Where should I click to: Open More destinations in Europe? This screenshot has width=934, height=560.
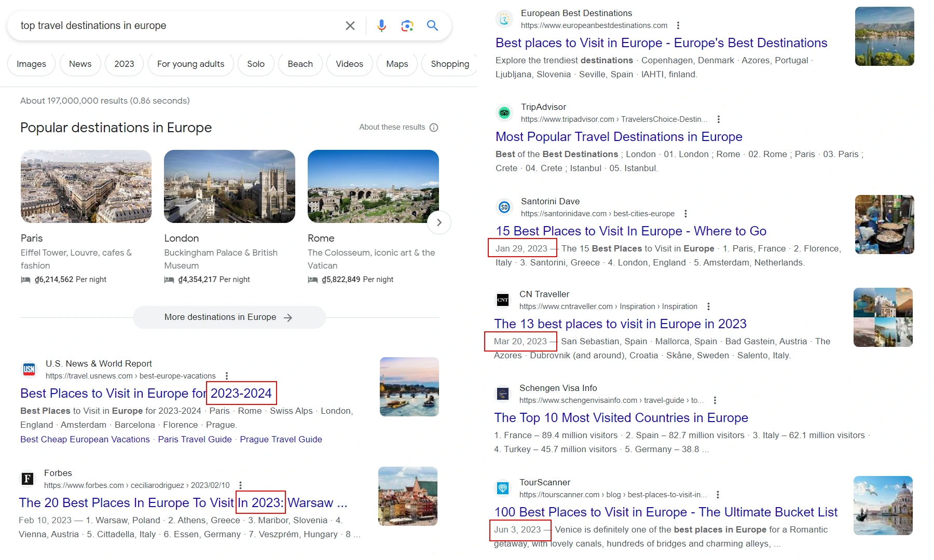click(x=229, y=317)
